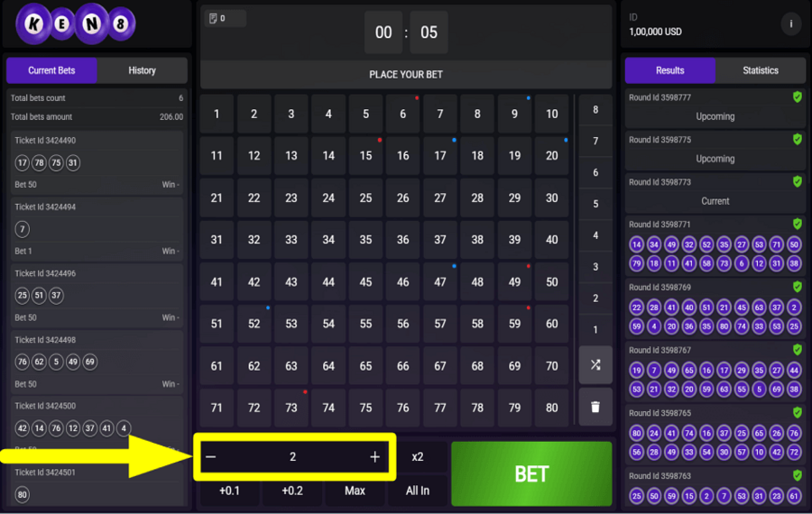Click green shield for Round 3598771
The image size is (812, 514).
click(x=797, y=225)
